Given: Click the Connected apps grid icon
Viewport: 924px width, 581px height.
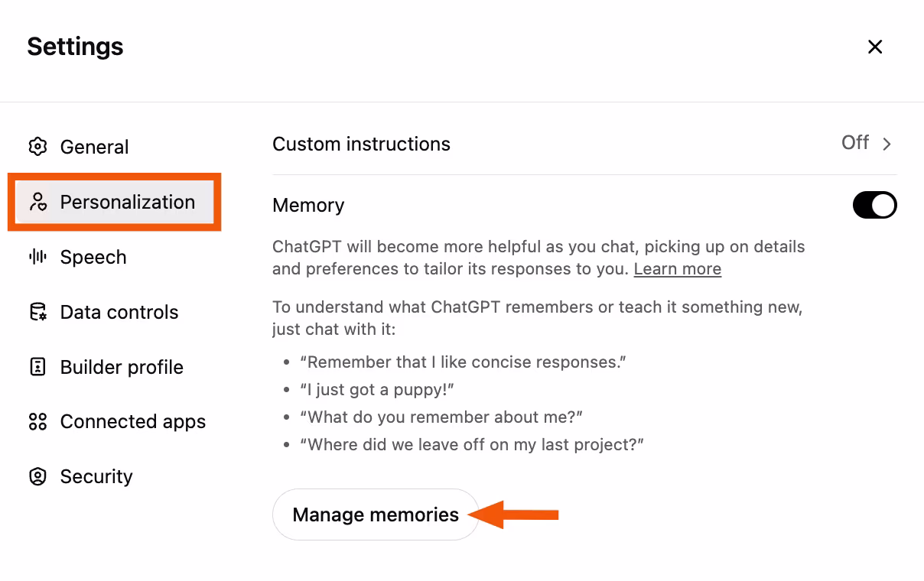Looking at the screenshot, I should (x=37, y=421).
